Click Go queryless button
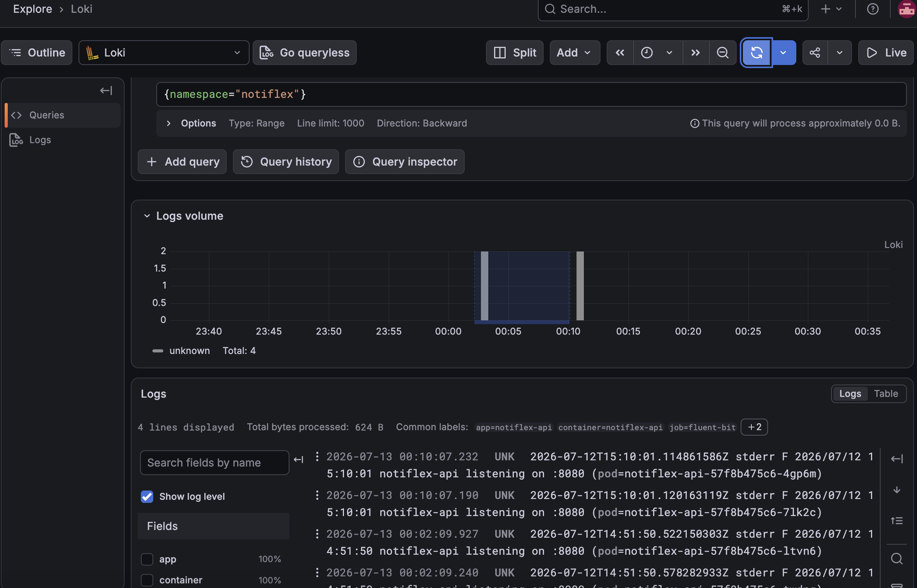This screenshot has width=917, height=588. (x=305, y=53)
